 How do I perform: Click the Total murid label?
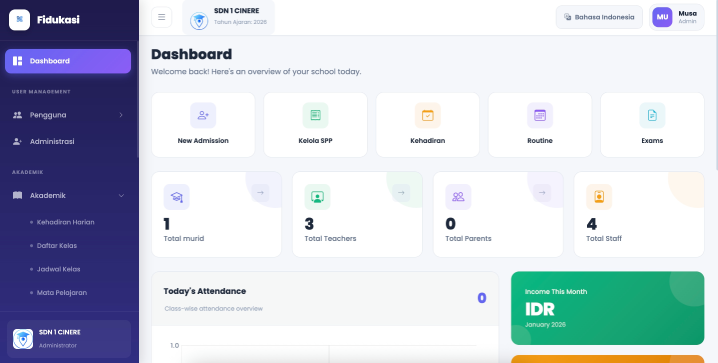184,238
